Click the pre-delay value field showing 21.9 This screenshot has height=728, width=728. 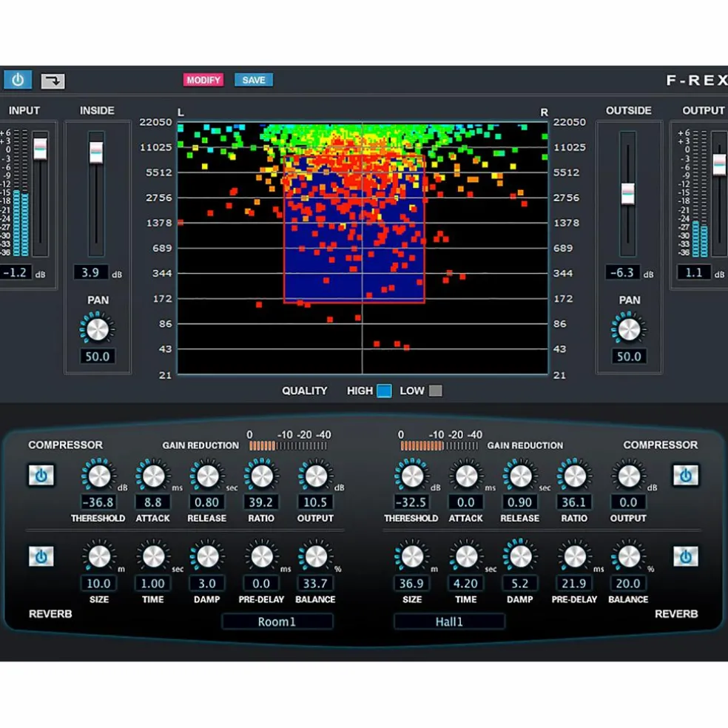(x=574, y=584)
